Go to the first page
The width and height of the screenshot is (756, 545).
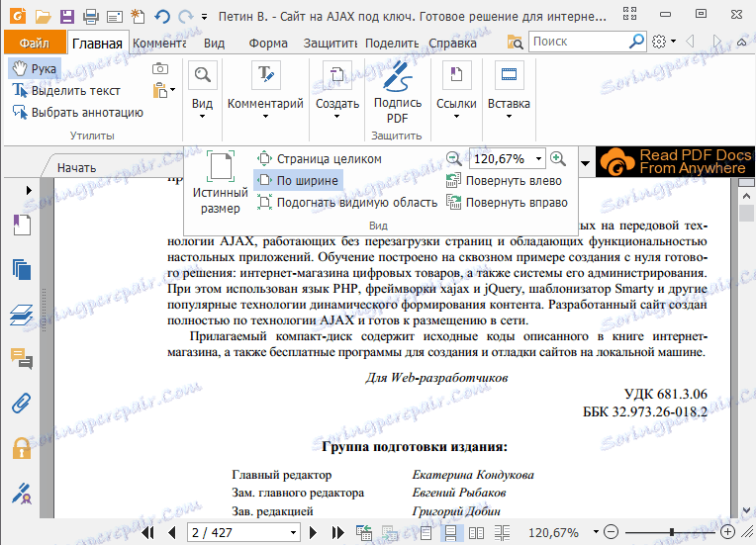click(x=148, y=532)
